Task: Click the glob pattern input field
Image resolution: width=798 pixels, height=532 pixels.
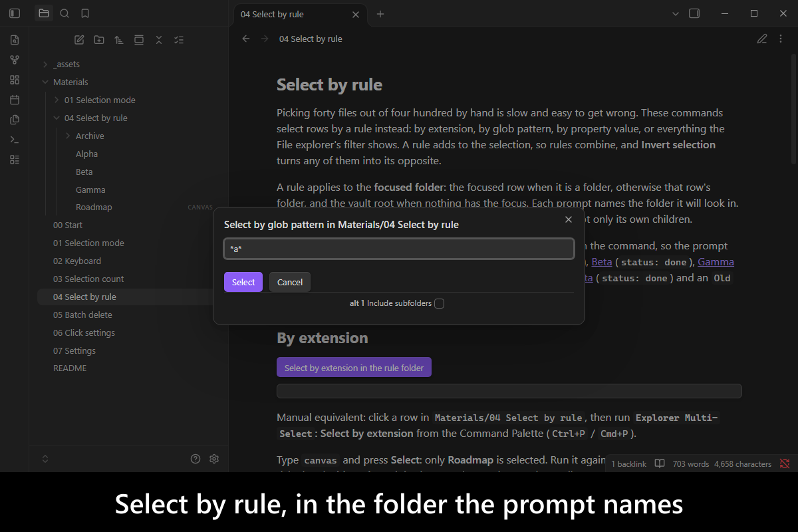Action: click(x=399, y=249)
